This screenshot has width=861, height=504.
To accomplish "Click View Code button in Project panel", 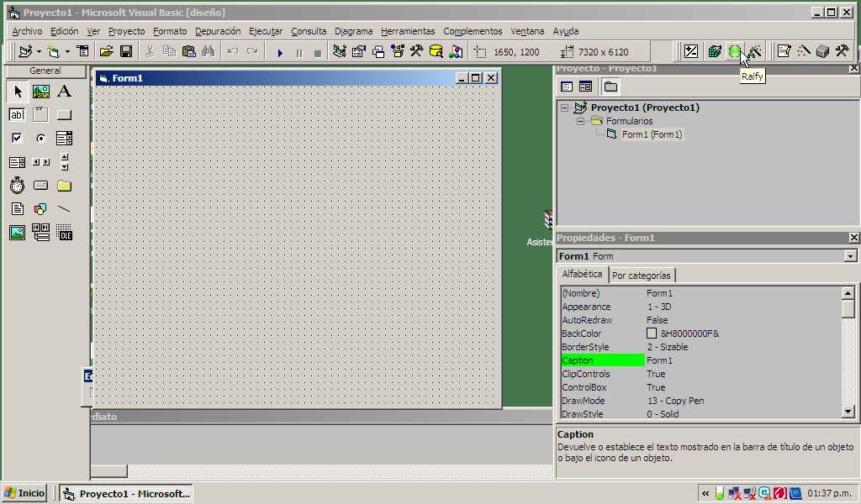I will click(x=567, y=87).
